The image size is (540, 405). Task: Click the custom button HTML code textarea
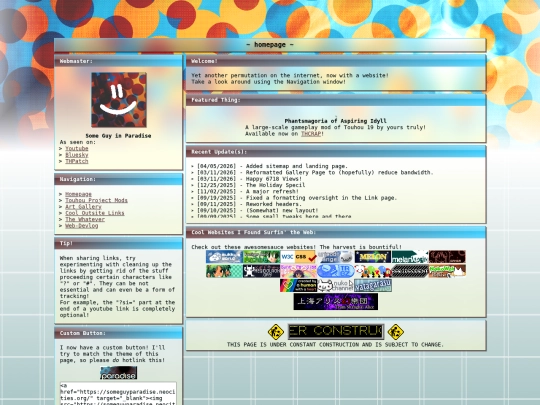pos(118,393)
